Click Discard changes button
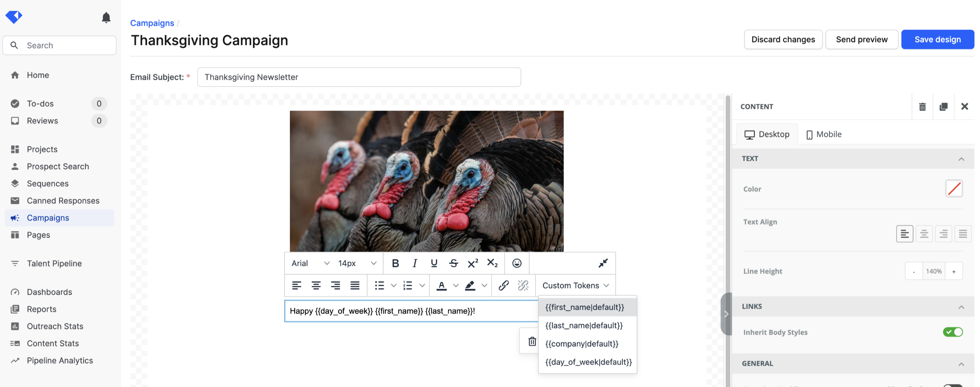Screen dimensions: 980x387 (783, 39)
